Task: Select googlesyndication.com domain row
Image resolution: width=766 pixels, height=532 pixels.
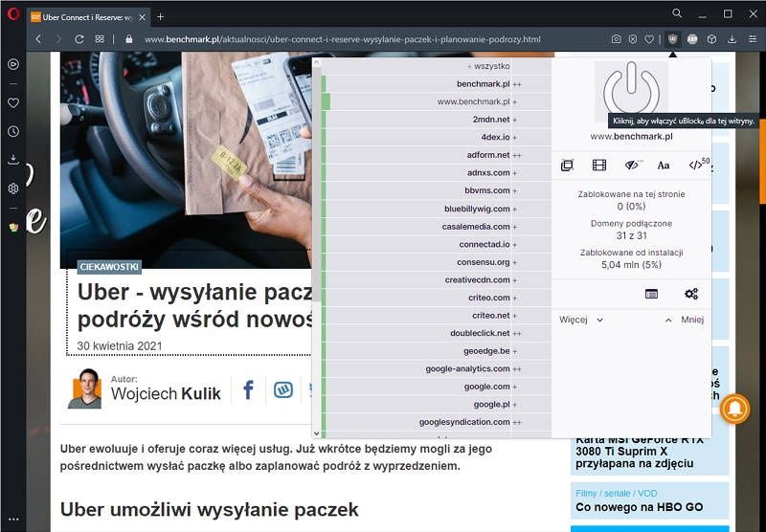Action: (x=437, y=422)
